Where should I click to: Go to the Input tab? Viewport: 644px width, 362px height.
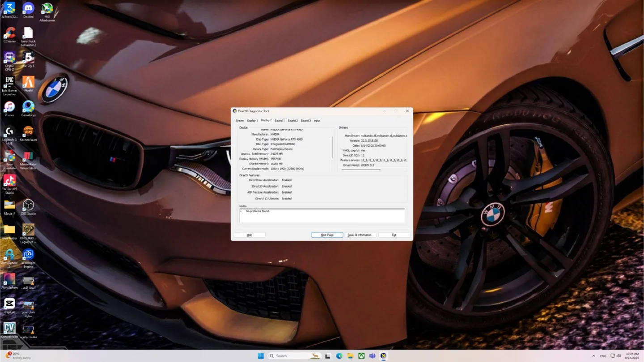point(317,121)
